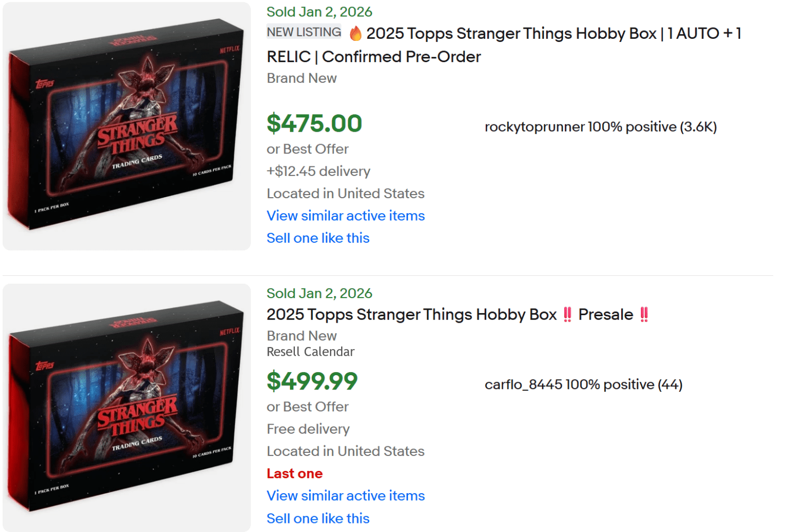
Task: Click the red Last one indicator
Action: point(294,473)
